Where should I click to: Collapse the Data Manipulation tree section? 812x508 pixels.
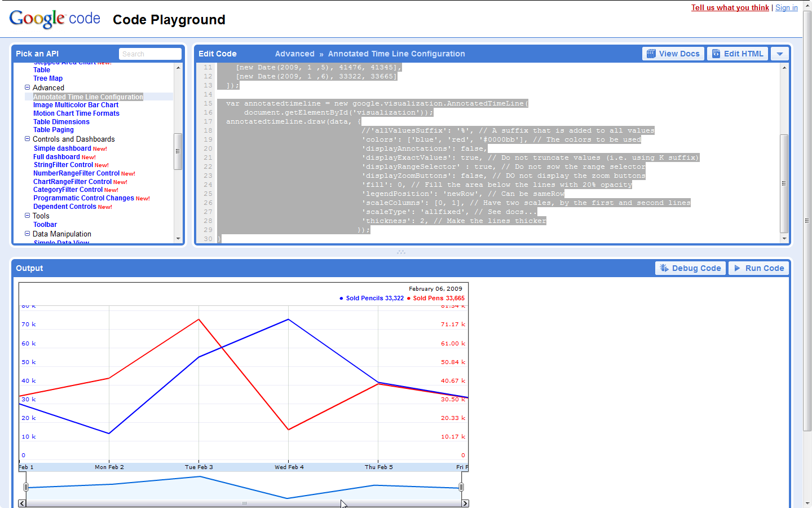(x=27, y=234)
